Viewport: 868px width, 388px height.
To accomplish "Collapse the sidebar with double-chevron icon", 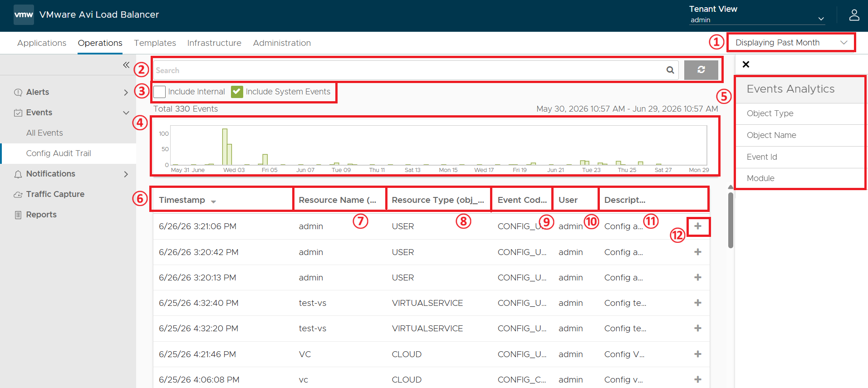I will pyautogui.click(x=126, y=65).
